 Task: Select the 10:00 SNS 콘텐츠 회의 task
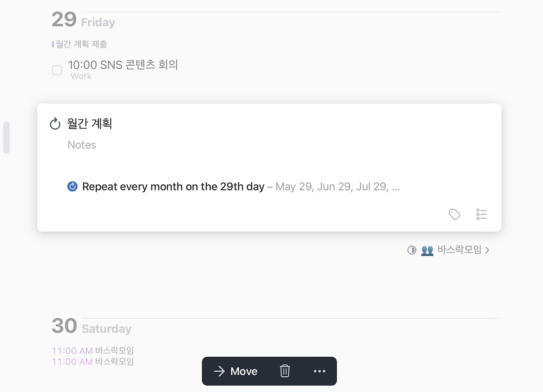[123, 65]
